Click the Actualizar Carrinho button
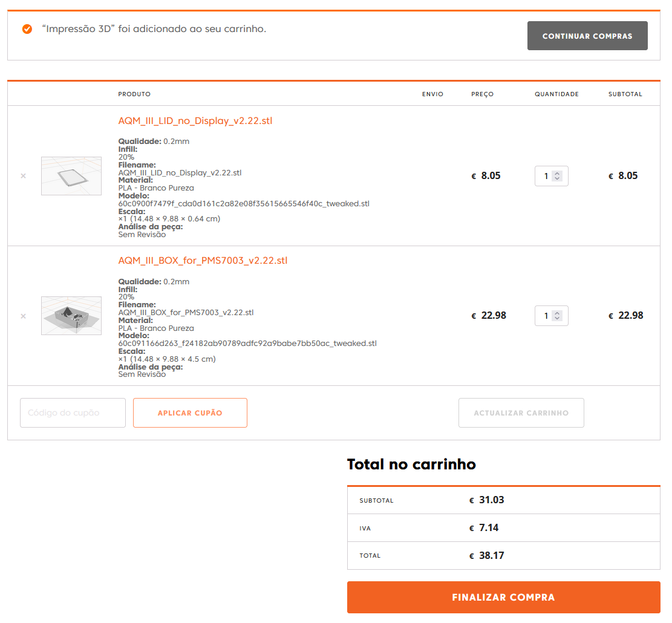Image resolution: width=672 pixels, height=623 pixels. click(x=521, y=413)
